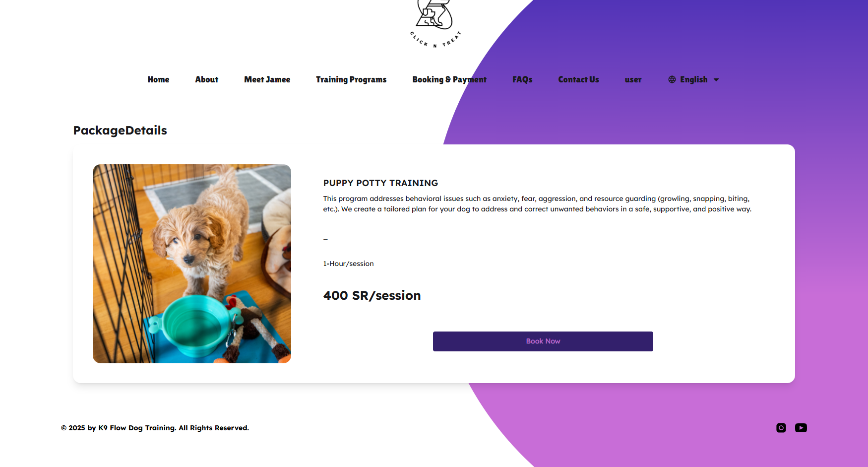Click the puppy package photo
This screenshot has height=467, width=868.
pos(192,264)
